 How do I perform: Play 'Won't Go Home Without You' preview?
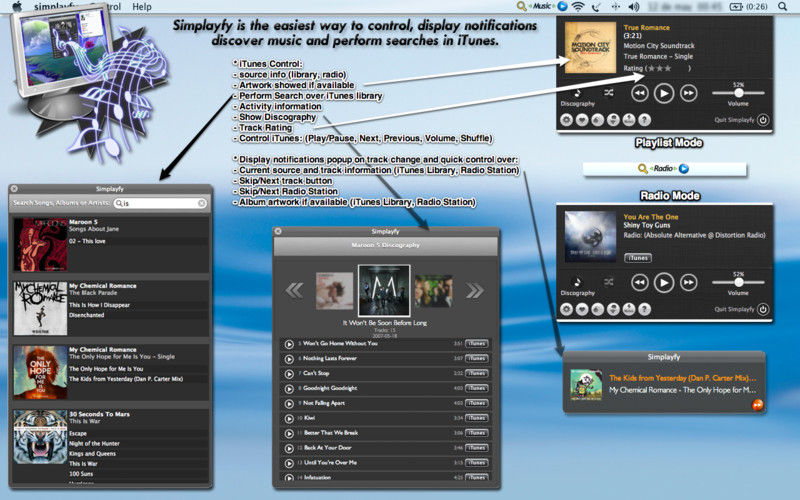pos(289,344)
